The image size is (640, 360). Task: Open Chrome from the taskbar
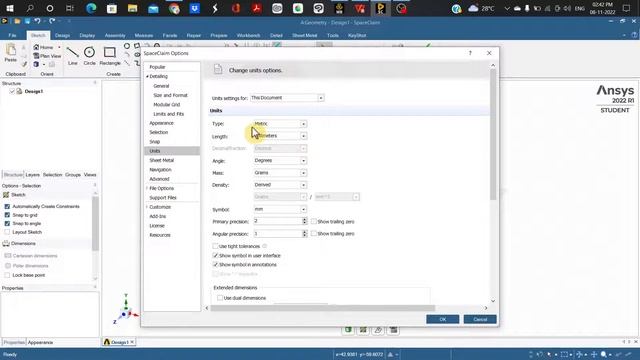[x=174, y=8]
